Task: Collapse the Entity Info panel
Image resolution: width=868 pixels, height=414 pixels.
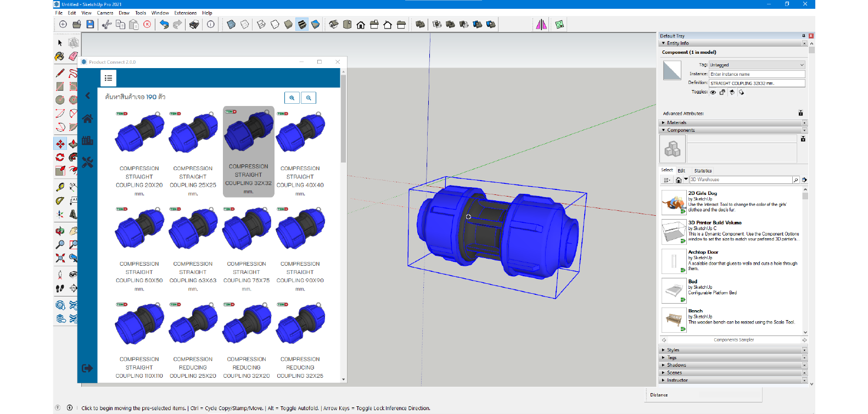Action: [x=663, y=43]
